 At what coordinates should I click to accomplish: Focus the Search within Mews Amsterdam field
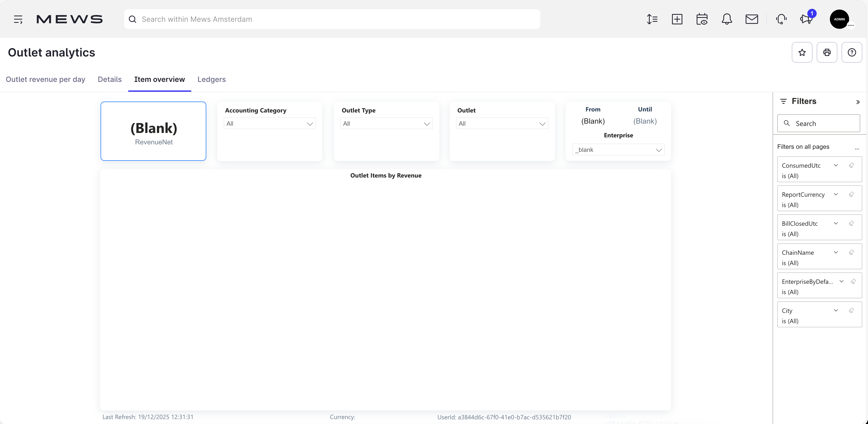pos(332,19)
